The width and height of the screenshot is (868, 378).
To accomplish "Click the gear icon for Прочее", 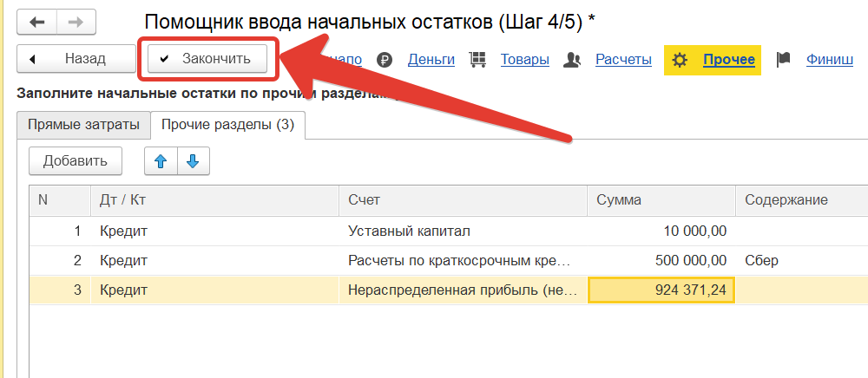I will 681,60.
